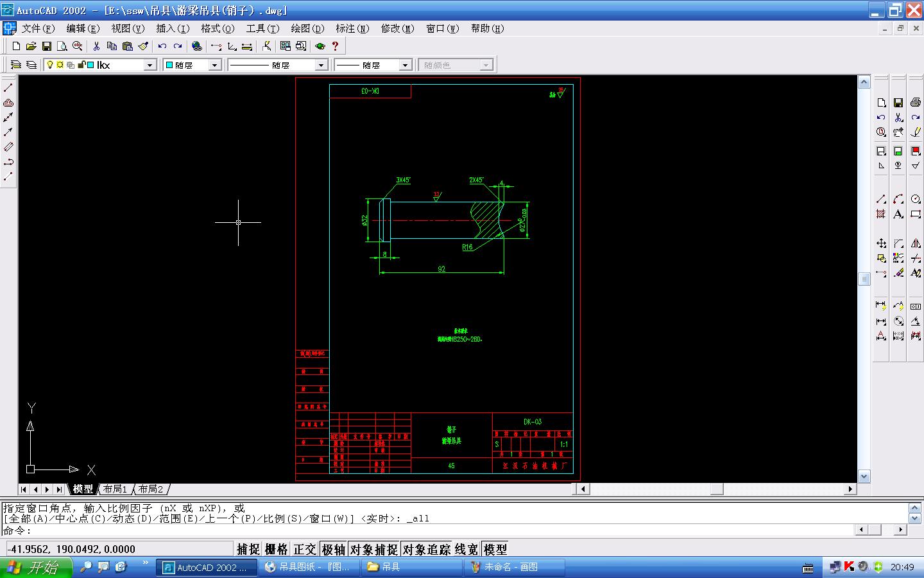Screen dimensions: 924x578
Task: Open 吊具 folder from taskbar
Action: [411, 567]
